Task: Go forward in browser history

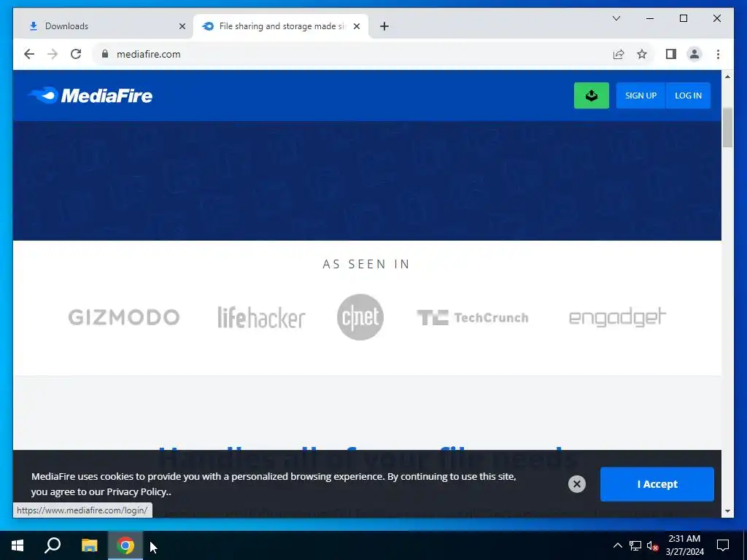Action: [53, 54]
